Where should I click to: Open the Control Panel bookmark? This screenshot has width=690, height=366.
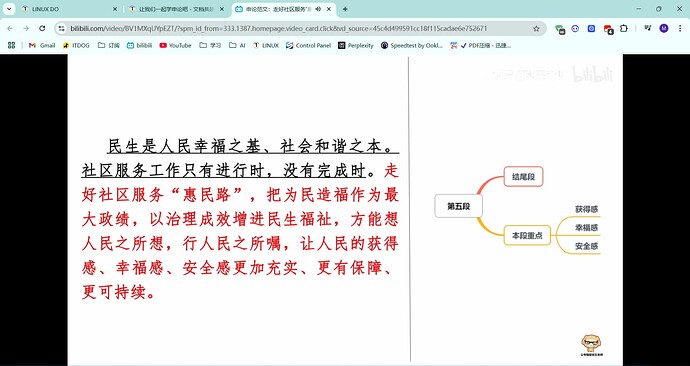pyautogui.click(x=308, y=45)
